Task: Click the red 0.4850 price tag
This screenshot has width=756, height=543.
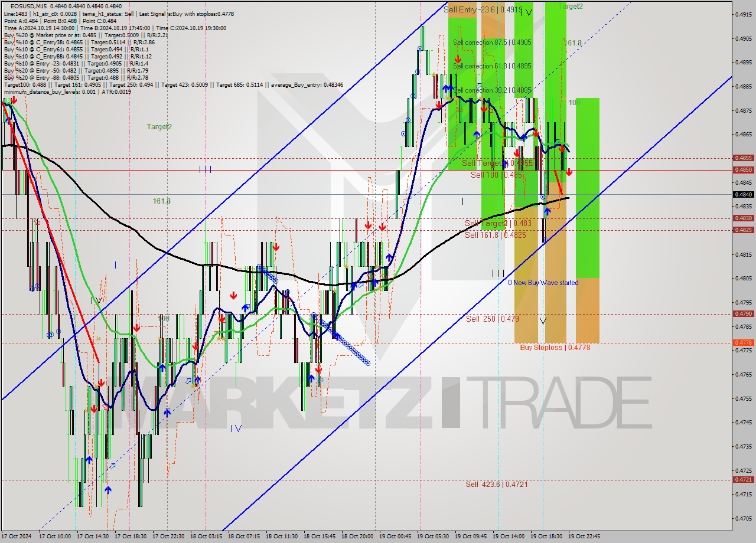Action: point(743,169)
